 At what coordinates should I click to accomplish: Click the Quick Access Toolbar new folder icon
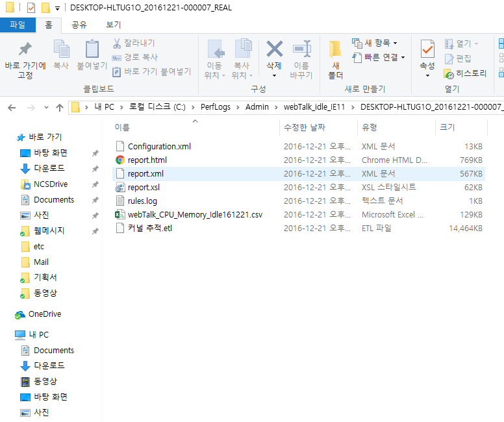45,7
